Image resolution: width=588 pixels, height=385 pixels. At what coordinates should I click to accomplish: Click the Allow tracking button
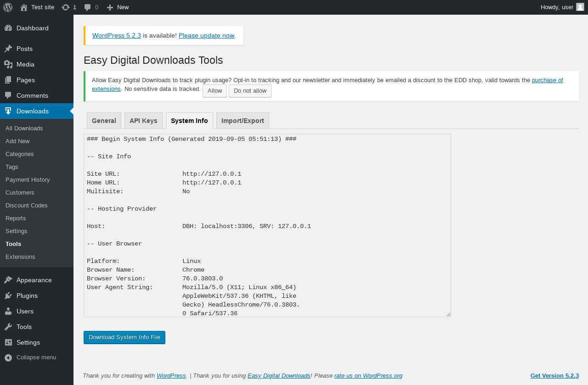pos(215,91)
